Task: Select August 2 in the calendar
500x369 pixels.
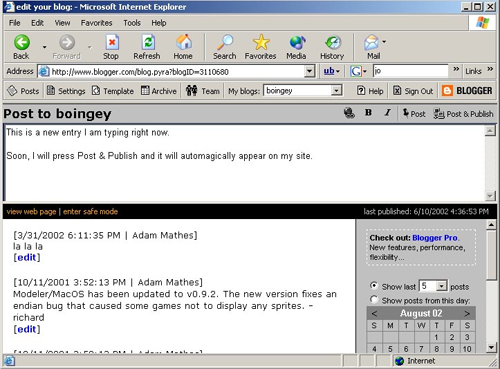Action: point(452,337)
